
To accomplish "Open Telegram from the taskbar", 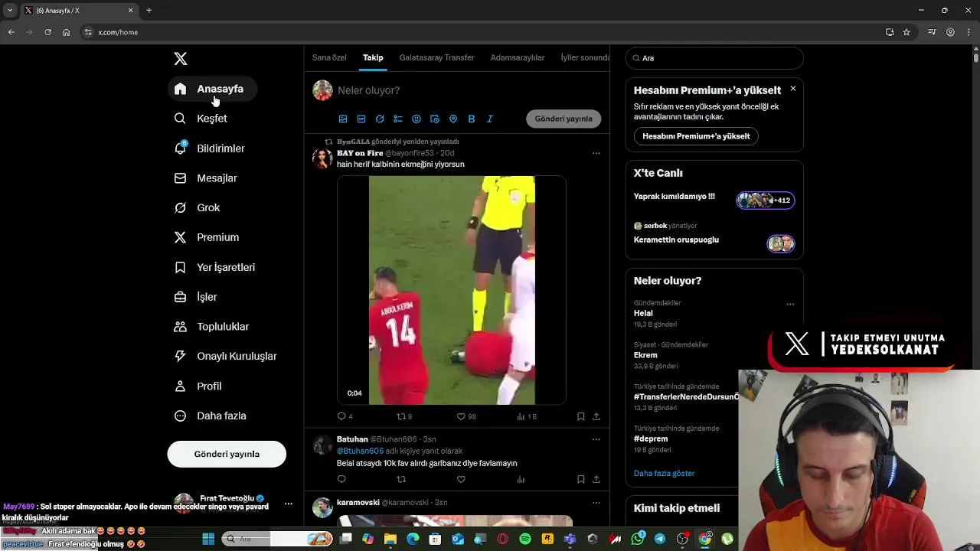I will (660, 540).
